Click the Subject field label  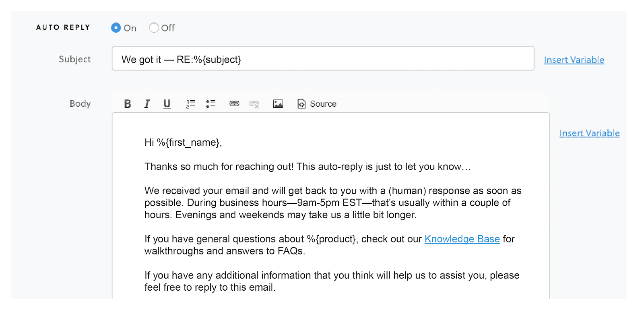[75, 59]
